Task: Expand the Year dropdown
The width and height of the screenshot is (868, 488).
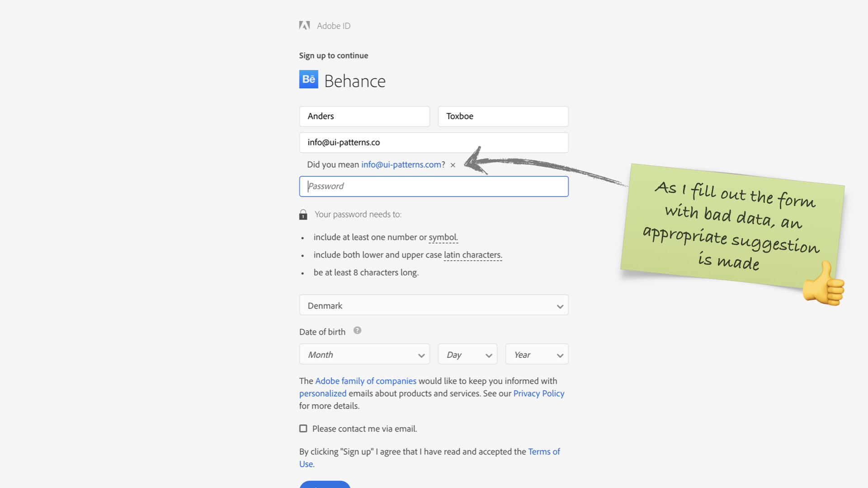Action: [537, 355]
